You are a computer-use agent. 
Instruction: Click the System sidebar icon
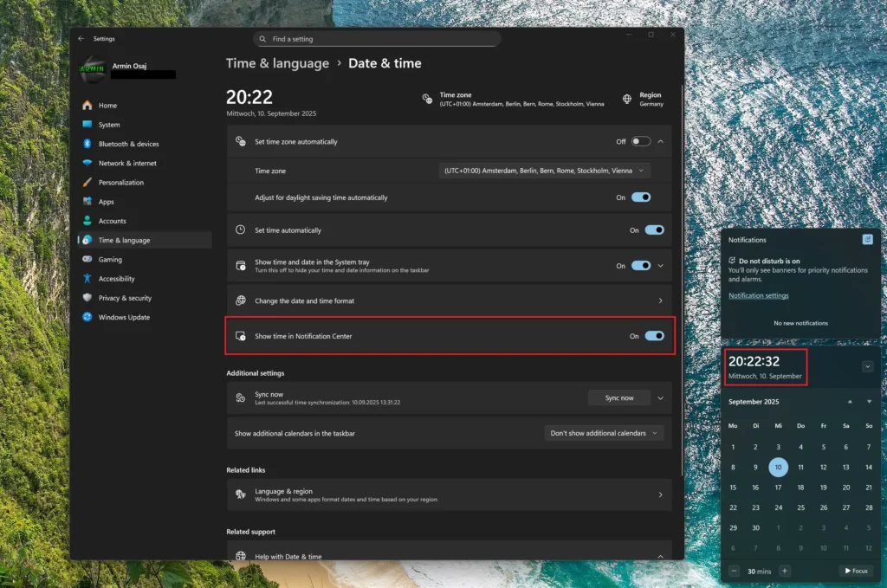point(87,125)
